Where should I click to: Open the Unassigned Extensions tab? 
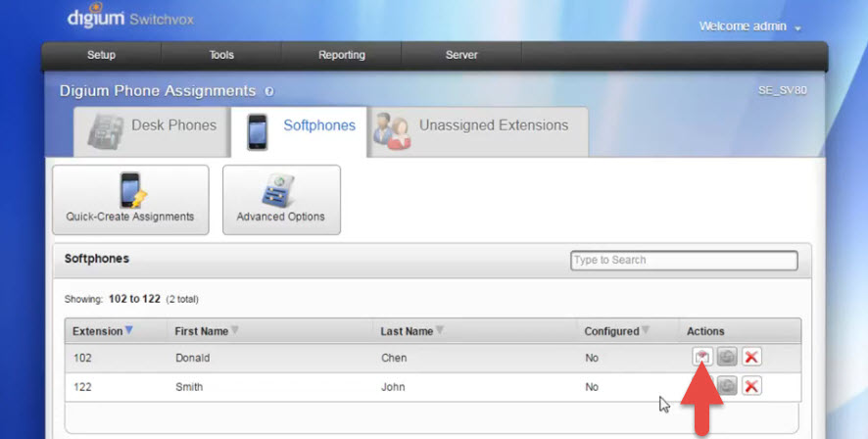click(x=478, y=131)
